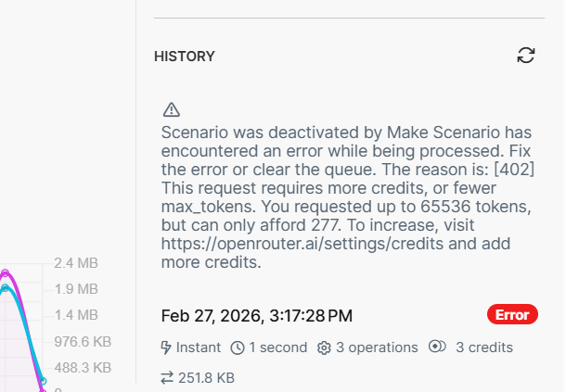Click the purple data point atop the chart
This screenshot has height=392, width=566.
tap(6, 273)
